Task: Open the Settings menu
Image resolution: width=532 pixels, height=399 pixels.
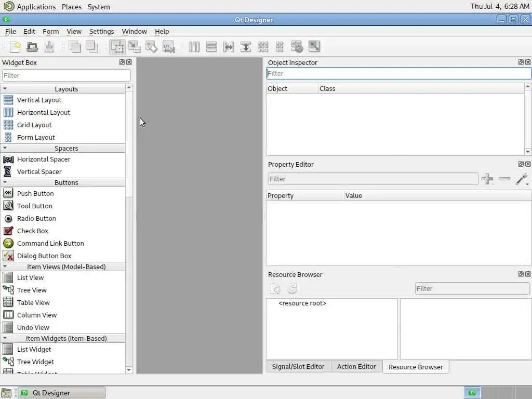Action: 101,32
